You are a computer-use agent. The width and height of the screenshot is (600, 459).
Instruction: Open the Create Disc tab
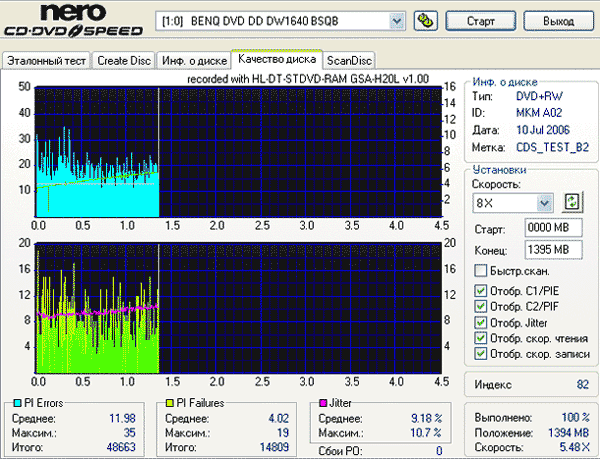click(124, 60)
